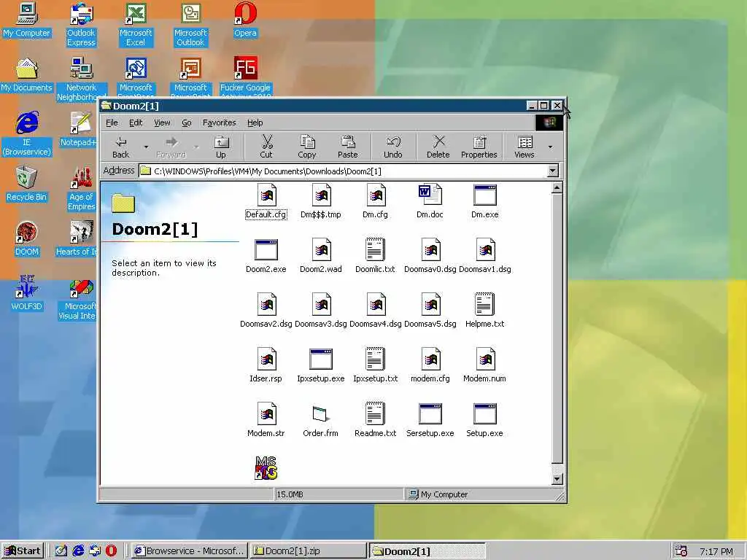The height and width of the screenshot is (560, 747).
Task: Click the Copy toolbar button
Action: pos(307,147)
